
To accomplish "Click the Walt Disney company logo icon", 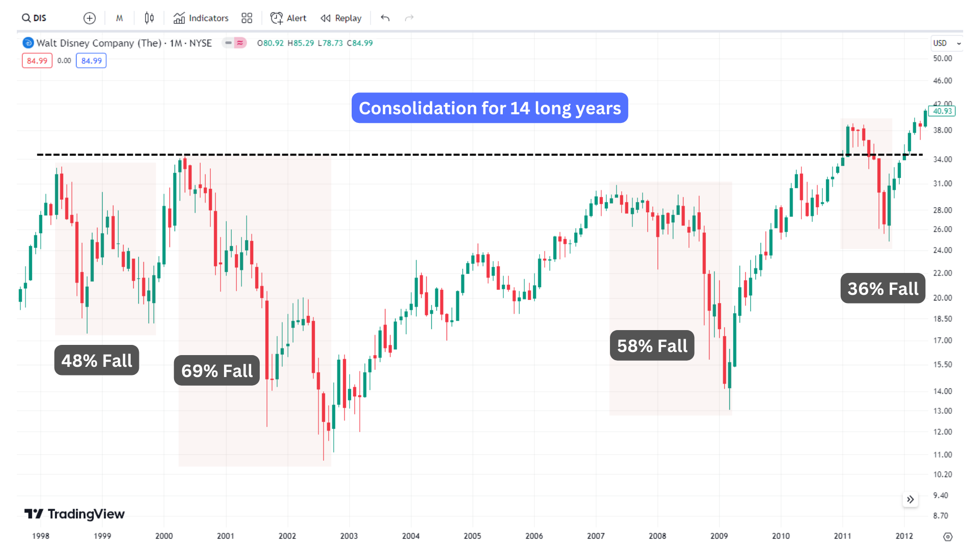I will coord(28,43).
